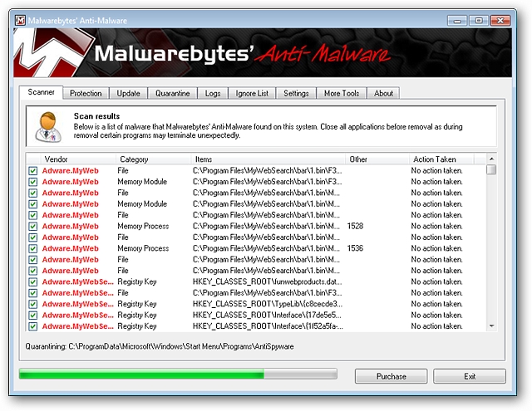Image resolution: width=532 pixels, height=411 pixels.
Task: Open the About tab
Action: pos(383,94)
